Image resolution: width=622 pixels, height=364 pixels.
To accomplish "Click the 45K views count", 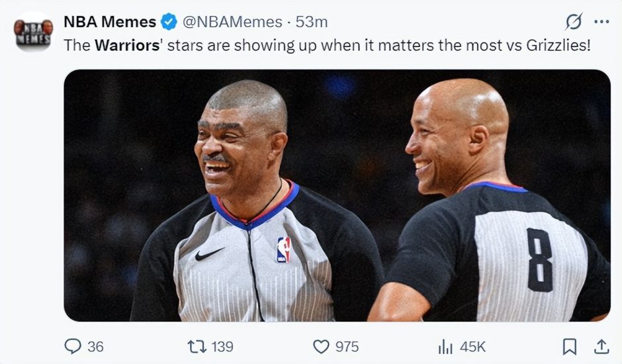I will (x=472, y=346).
